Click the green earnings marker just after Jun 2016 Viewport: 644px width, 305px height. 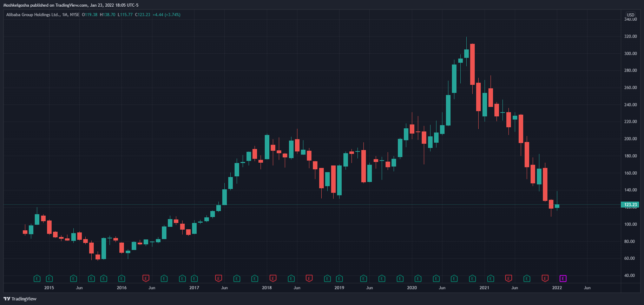pyautogui.click(x=164, y=279)
